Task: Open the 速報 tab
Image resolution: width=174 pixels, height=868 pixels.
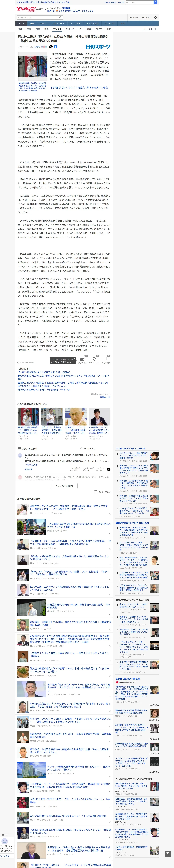Action: click(x=32, y=24)
